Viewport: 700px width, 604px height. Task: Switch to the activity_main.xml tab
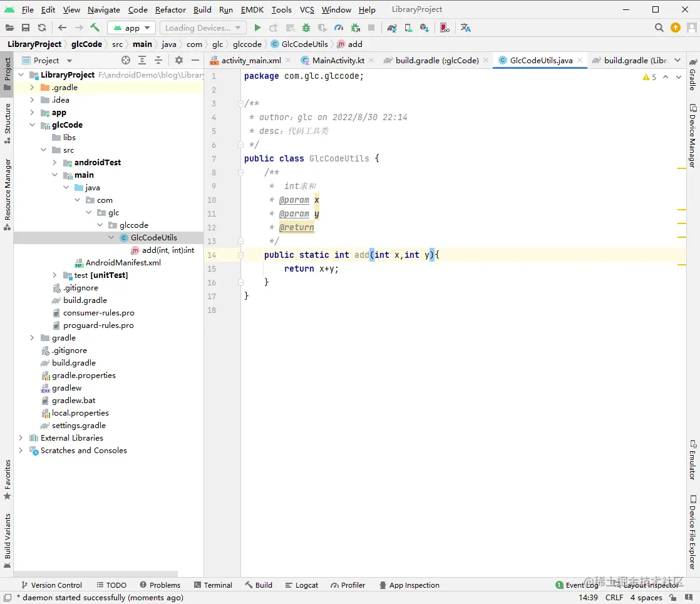coord(251,60)
